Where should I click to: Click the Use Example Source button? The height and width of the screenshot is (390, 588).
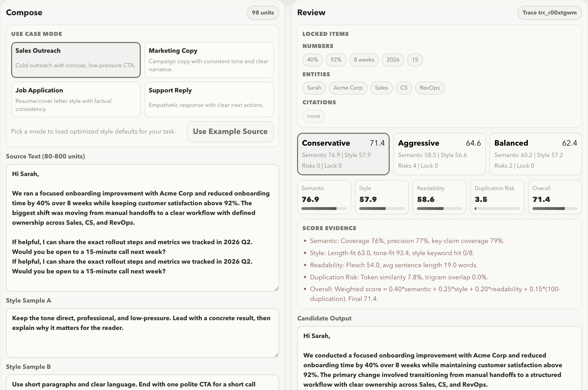[230, 131]
